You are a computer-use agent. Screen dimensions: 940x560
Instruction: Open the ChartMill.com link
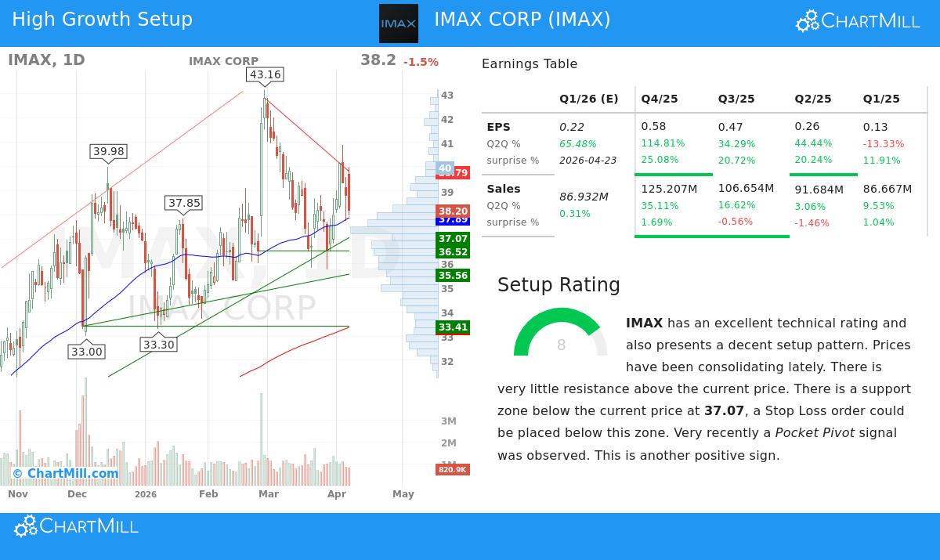pos(67,473)
